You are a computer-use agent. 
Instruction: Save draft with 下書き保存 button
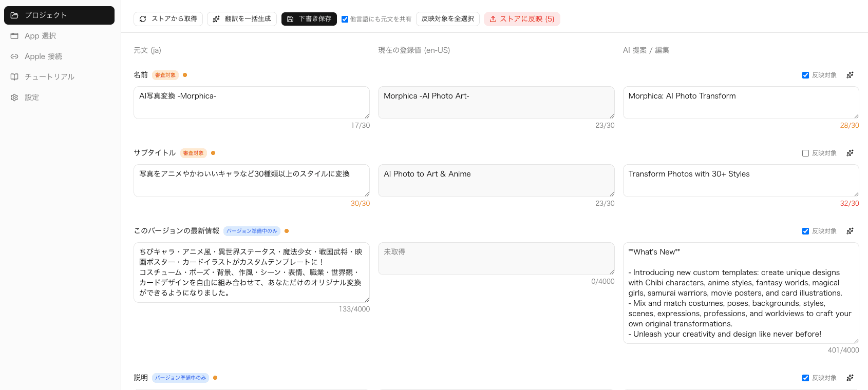pyautogui.click(x=309, y=19)
